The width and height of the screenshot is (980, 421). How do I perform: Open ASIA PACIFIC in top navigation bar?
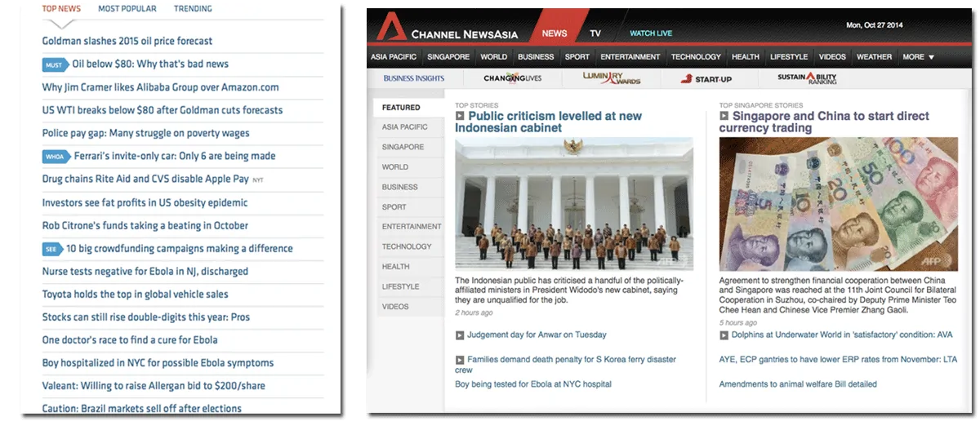coord(394,57)
